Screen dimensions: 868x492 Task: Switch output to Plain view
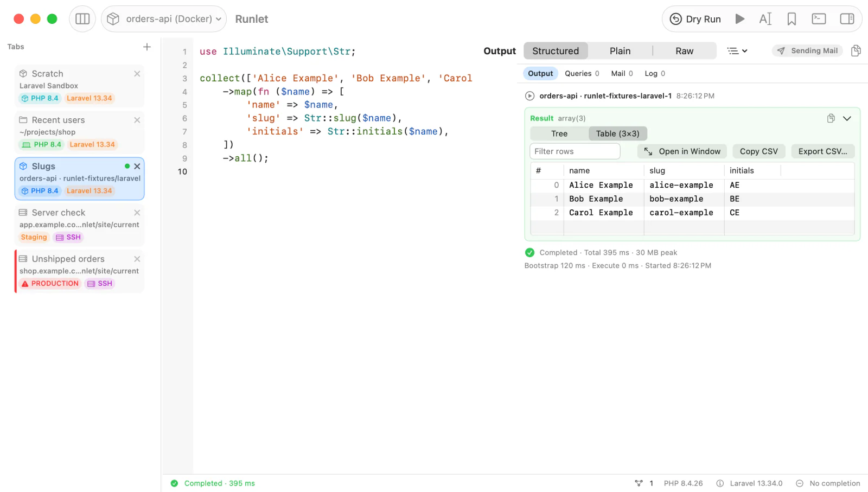(x=620, y=51)
